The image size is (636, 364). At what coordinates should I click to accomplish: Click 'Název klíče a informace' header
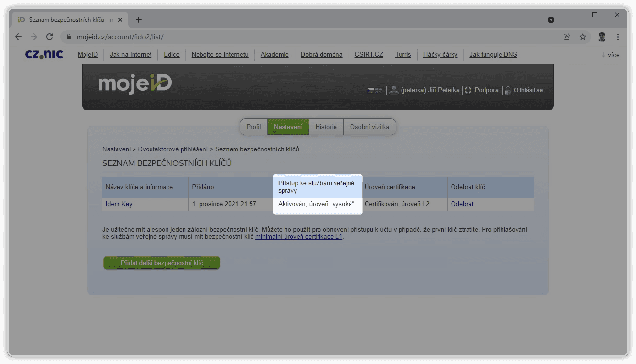[x=145, y=187]
